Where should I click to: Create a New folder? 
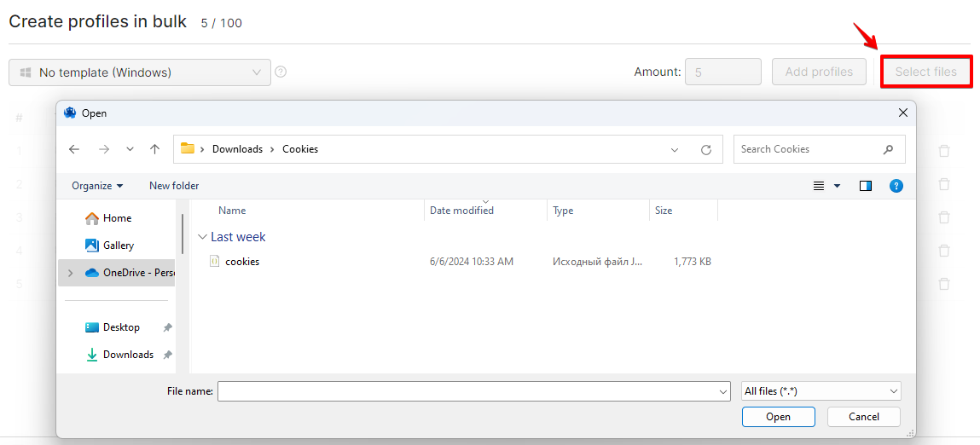click(174, 186)
